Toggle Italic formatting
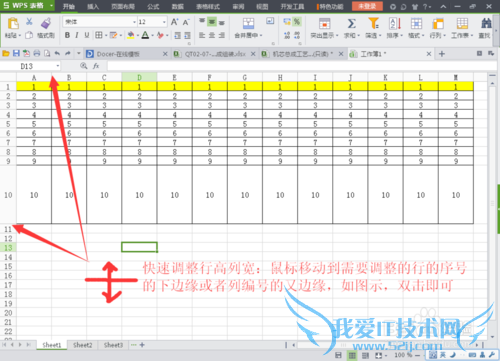The height and width of the screenshot is (361, 500). (77, 35)
